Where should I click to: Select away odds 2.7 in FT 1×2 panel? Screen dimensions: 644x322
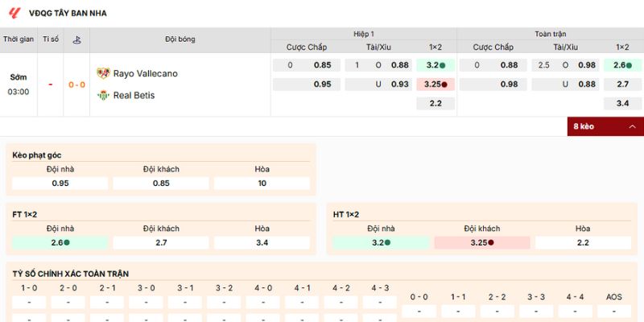(x=161, y=242)
